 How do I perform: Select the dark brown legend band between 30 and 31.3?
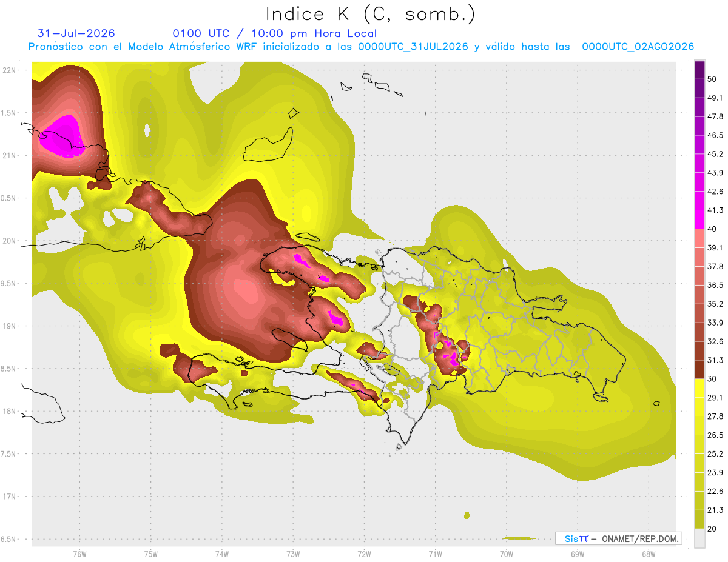pyautogui.click(x=699, y=369)
